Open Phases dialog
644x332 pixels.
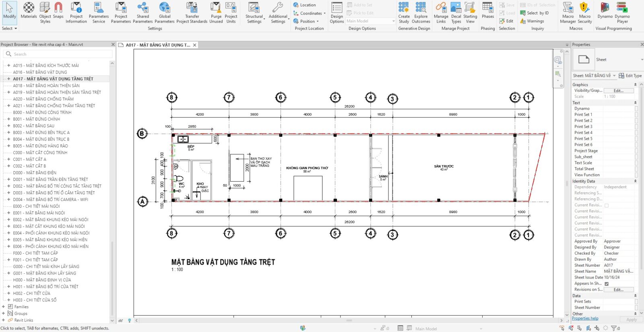pyautogui.click(x=487, y=11)
